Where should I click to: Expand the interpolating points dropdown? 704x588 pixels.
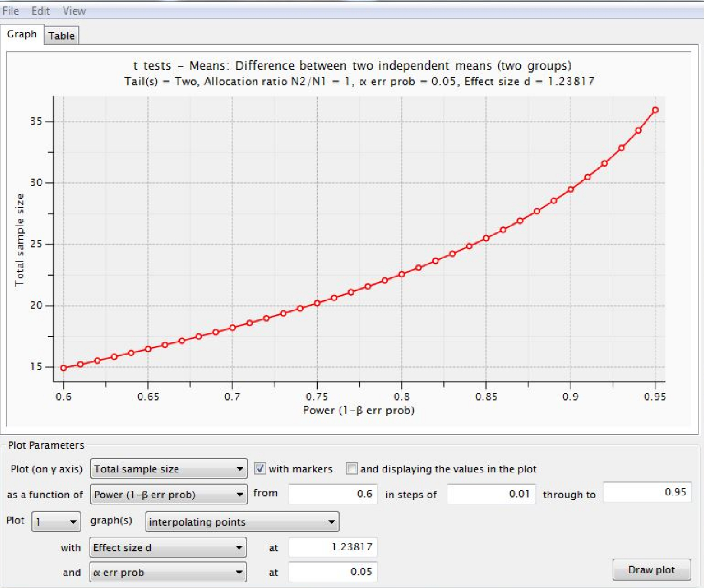(242, 522)
